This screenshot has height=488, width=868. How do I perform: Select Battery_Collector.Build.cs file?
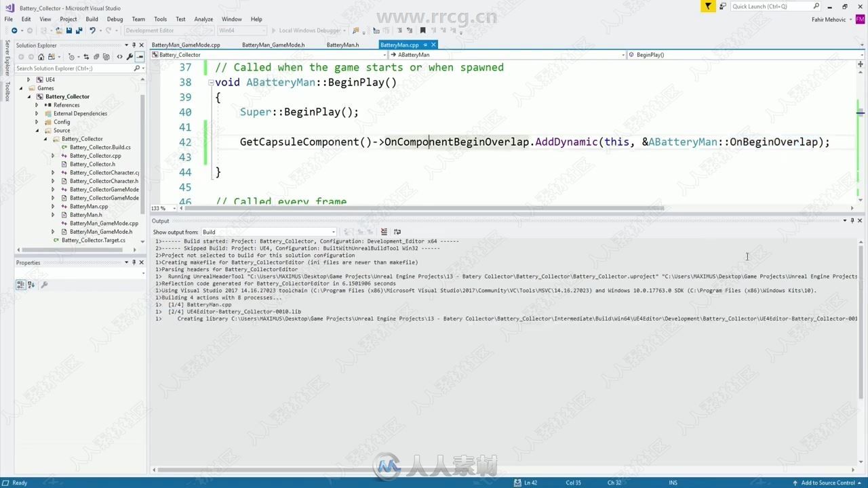tap(100, 147)
